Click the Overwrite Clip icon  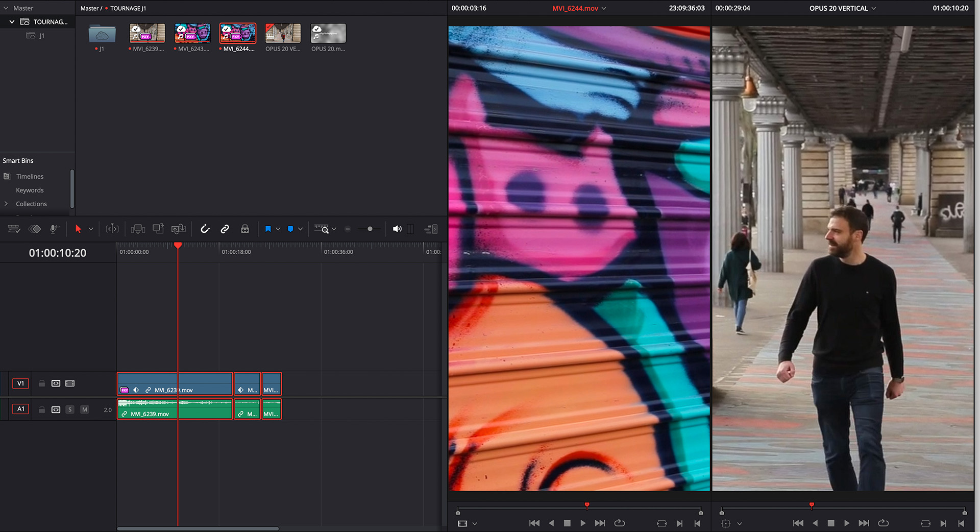(x=158, y=229)
